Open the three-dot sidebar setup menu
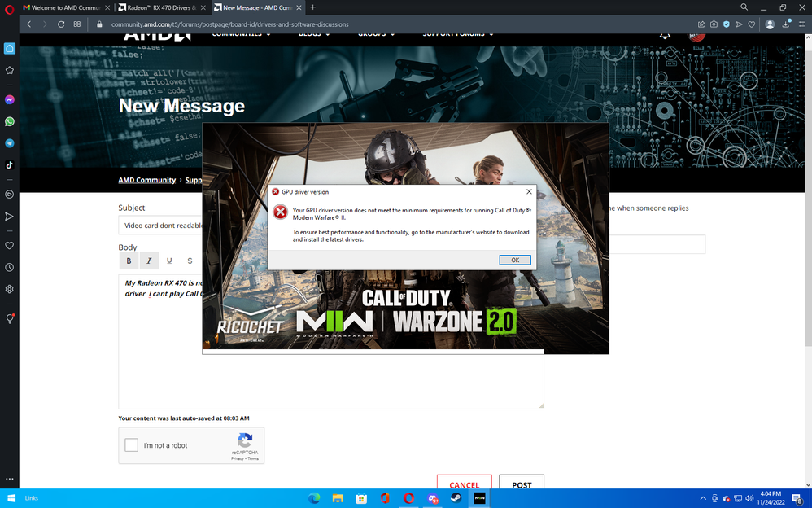Image resolution: width=812 pixels, height=508 pixels. coord(9,479)
